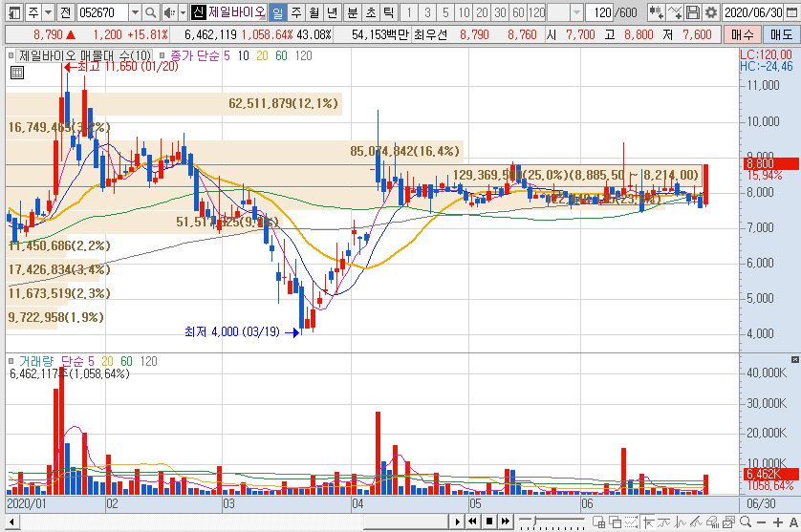801x532 pixels.
Task: Click the A text annotation icon
Action: 792,521
